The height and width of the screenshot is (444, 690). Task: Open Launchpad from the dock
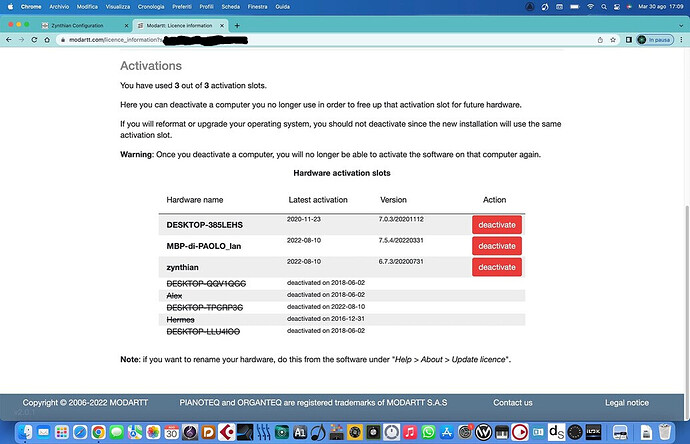(x=62, y=433)
